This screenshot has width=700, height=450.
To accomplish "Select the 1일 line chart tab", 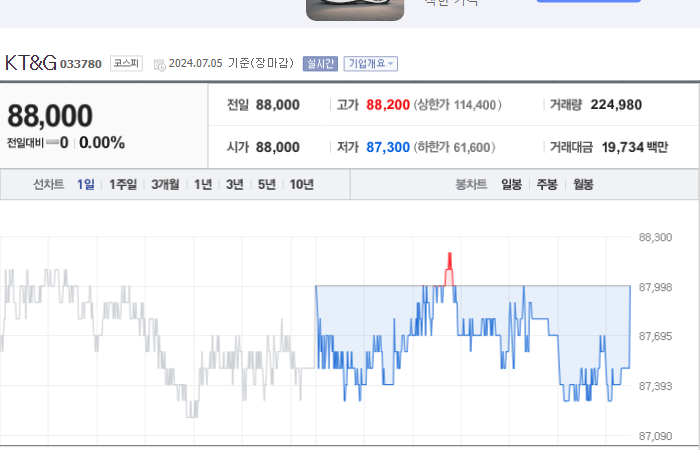I will 86,184.
